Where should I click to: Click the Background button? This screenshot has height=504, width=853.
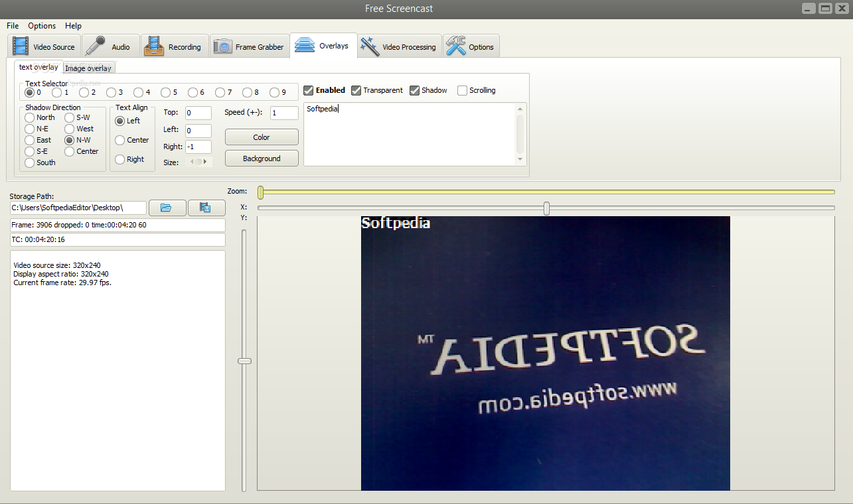262,158
